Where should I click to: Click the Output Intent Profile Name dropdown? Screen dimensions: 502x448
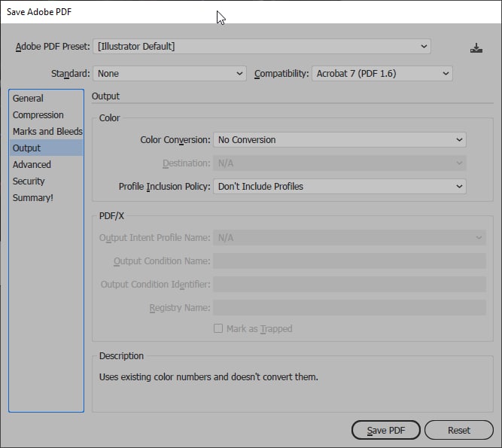click(349, 238)
